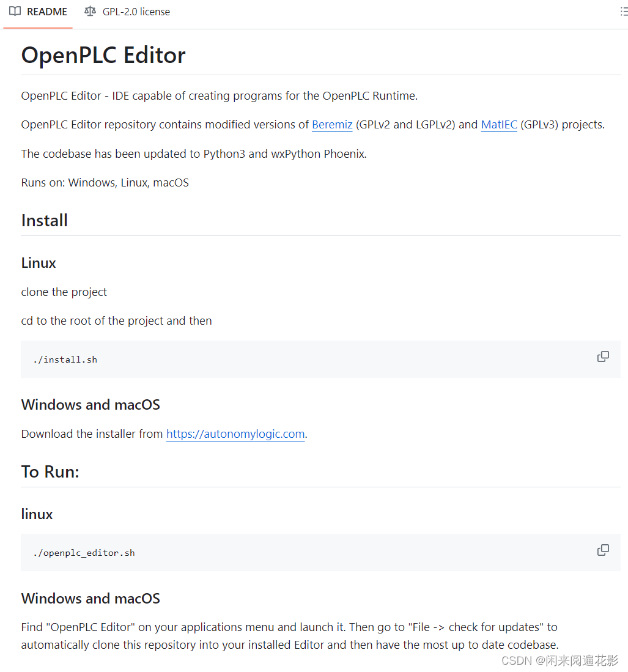The width and height of the screenshot is (628, 672).
Task: Click the copy icon in the Install code block
Action: pyautogui.click(x=603, y=356)
